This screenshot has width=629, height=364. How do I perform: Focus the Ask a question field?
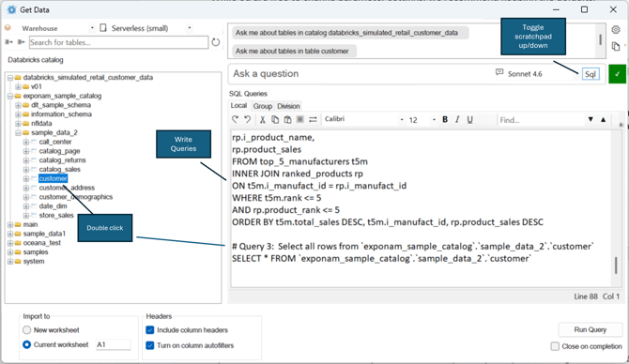(x=361, y=74)
